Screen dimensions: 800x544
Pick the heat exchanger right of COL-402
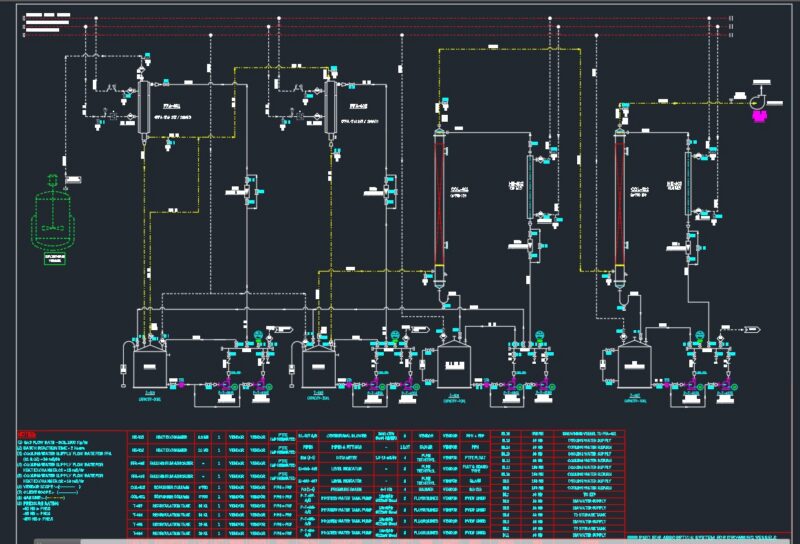point(688,183)
